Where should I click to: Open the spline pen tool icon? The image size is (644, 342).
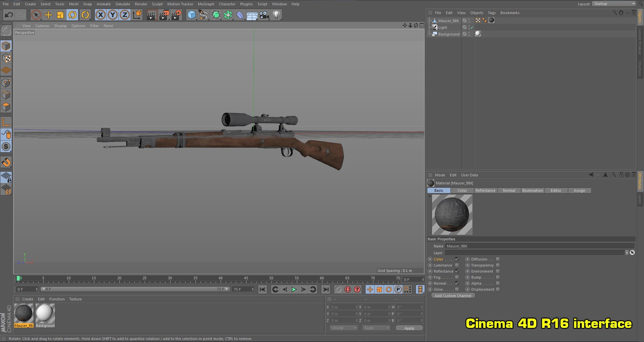[x=204, y=15]
